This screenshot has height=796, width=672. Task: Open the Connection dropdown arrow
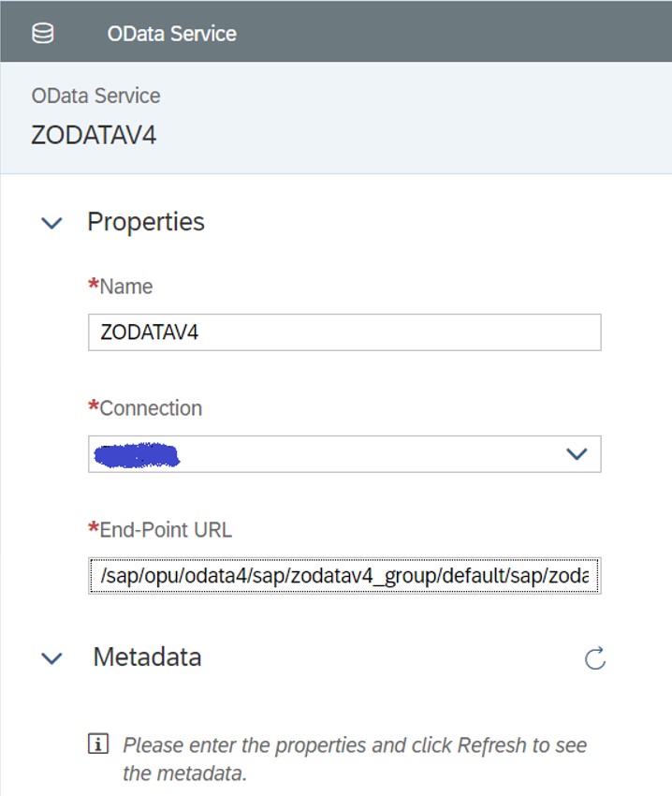click(577, 454)
